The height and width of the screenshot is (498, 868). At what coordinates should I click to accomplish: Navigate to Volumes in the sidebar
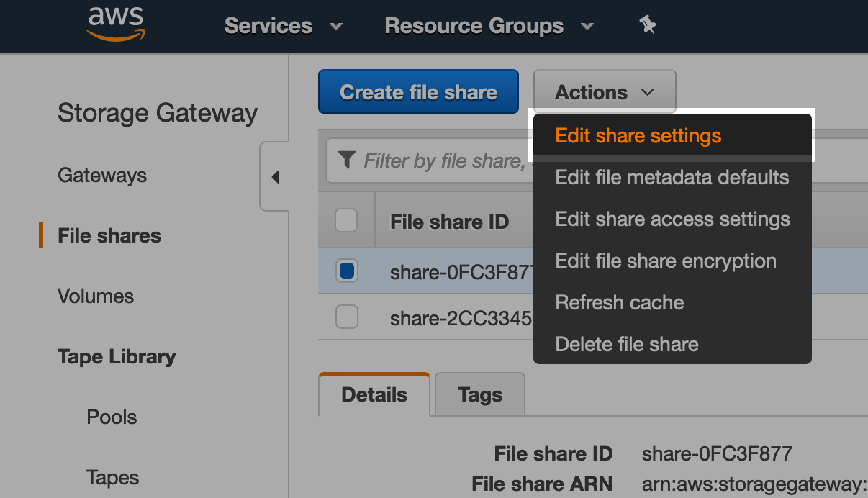[95, 296]
